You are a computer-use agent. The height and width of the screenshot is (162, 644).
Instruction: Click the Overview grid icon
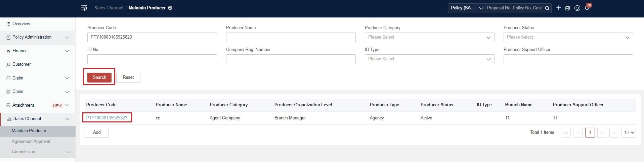pos(8,24)
